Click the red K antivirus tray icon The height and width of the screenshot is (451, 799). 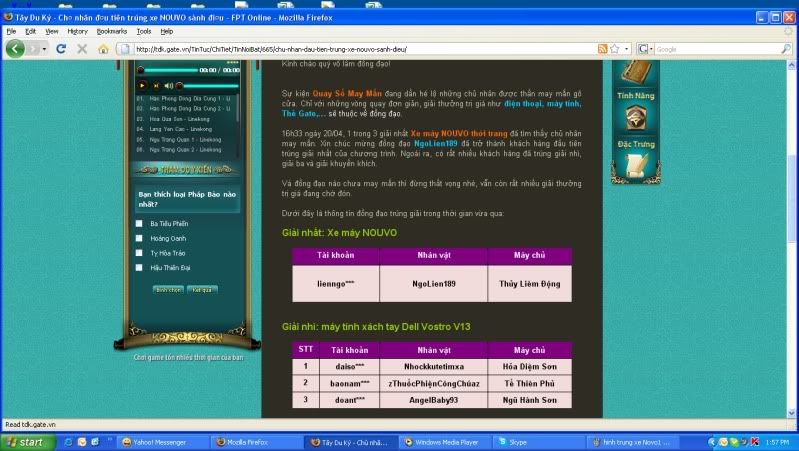coord(755,442)
